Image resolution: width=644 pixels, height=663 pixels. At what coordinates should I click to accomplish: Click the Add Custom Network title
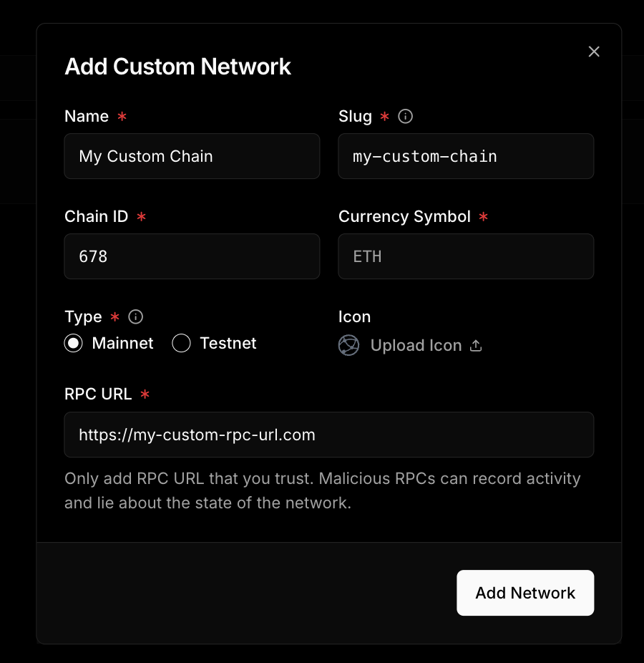click(x=177, y=67)
